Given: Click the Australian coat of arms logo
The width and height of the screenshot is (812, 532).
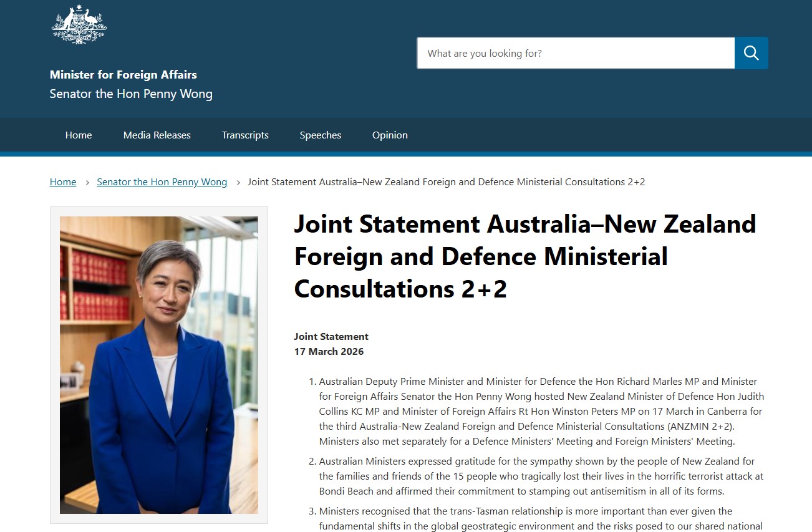Looking at the screenshot, I should pos(79,24).
